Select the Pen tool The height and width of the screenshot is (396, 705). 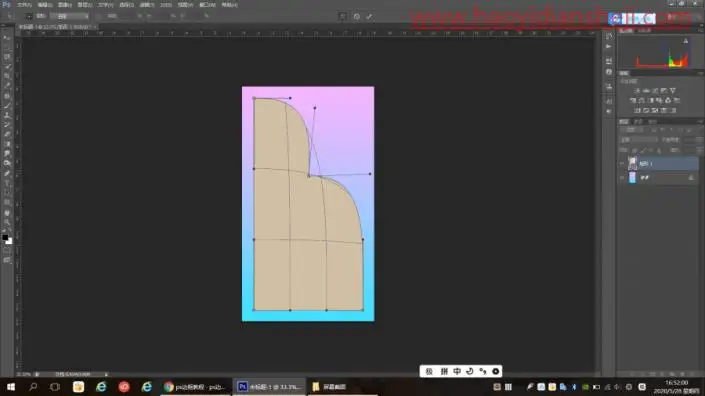click(7, 174)
